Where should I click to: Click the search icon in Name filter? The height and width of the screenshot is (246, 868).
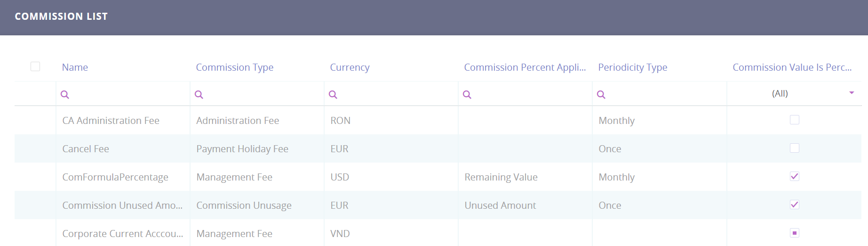tap(65, 95)
